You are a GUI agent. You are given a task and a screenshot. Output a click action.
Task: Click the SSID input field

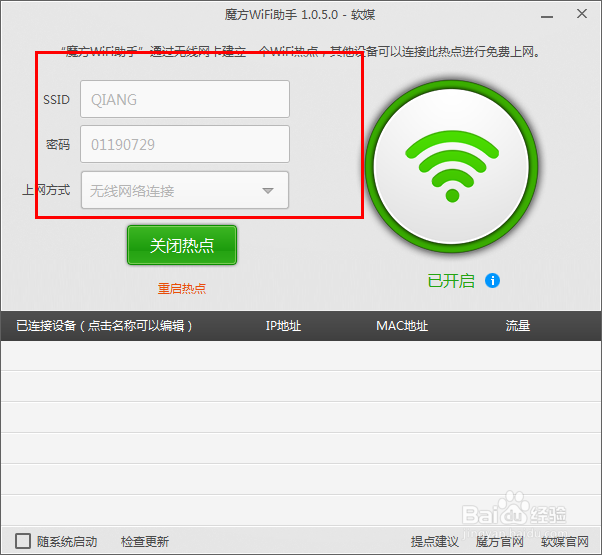pyautogui.click(x=185, y=99)
